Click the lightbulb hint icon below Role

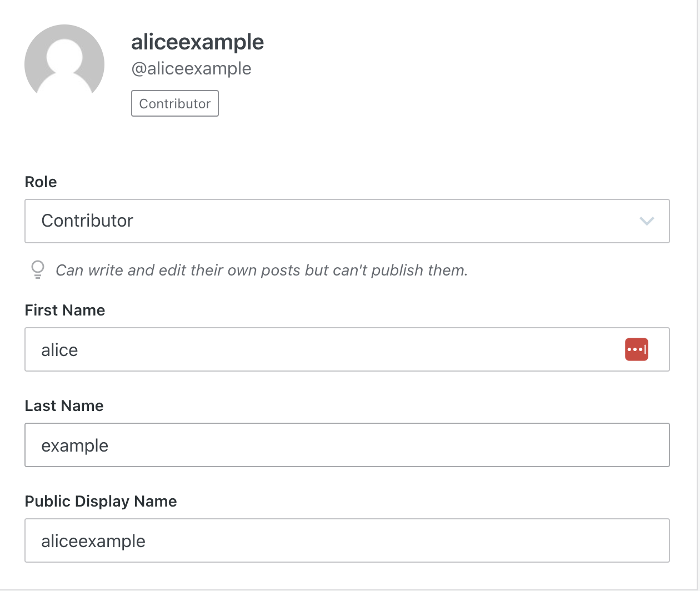[38, 270]
